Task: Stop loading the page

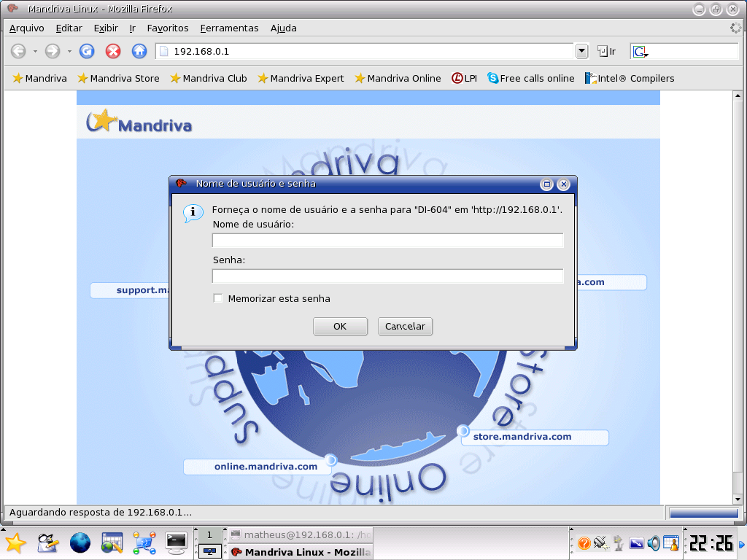Action: tap(113, 51)
